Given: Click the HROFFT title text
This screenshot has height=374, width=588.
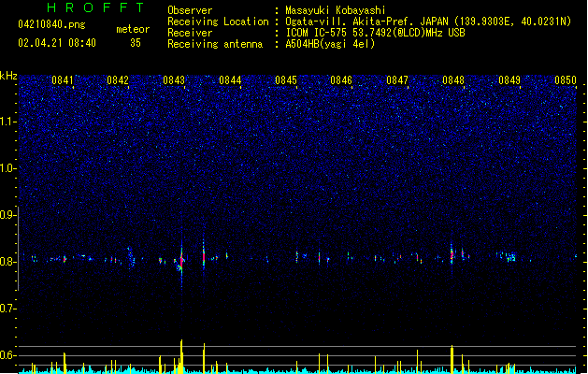Looking at the screenshot, I should 95,7.
